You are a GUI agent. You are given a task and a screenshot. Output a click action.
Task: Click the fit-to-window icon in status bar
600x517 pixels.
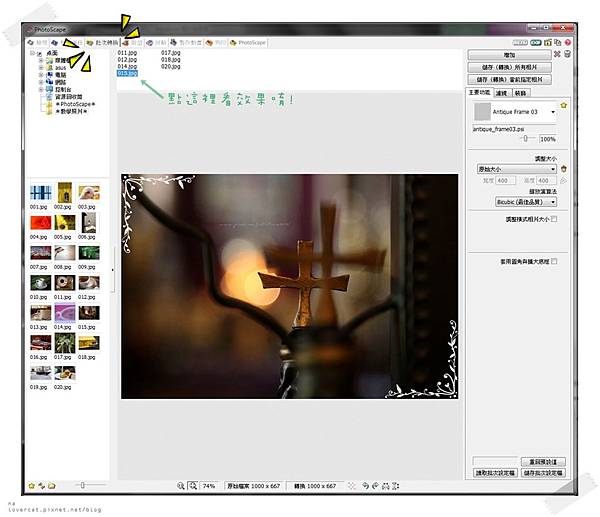[x=351, y=486]
